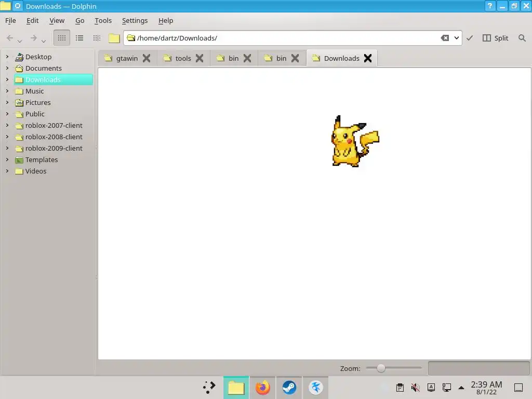Open forward history dropdown arrow

coord(44,41)
